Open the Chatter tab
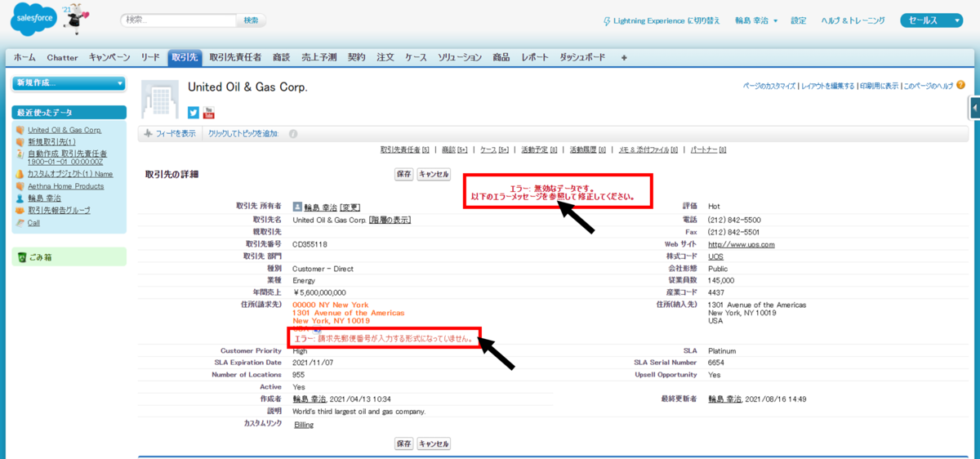Screen dimensions: 980x459 tap(63, 58)
